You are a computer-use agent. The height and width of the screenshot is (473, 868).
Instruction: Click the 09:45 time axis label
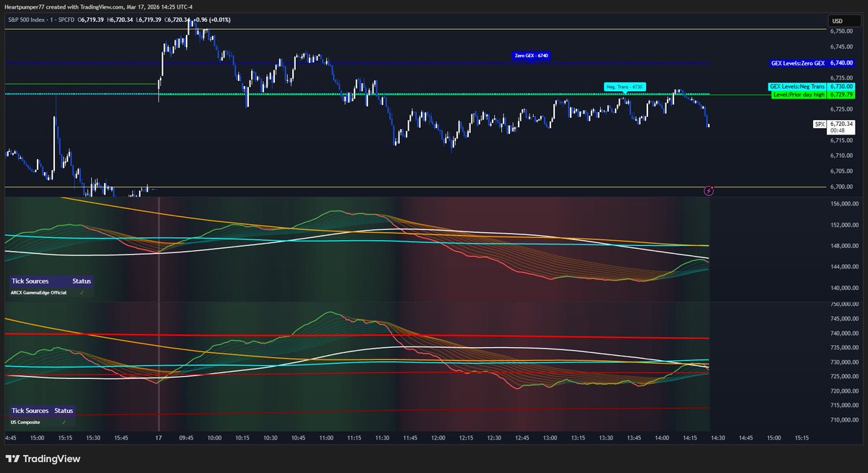coord(186,438)
